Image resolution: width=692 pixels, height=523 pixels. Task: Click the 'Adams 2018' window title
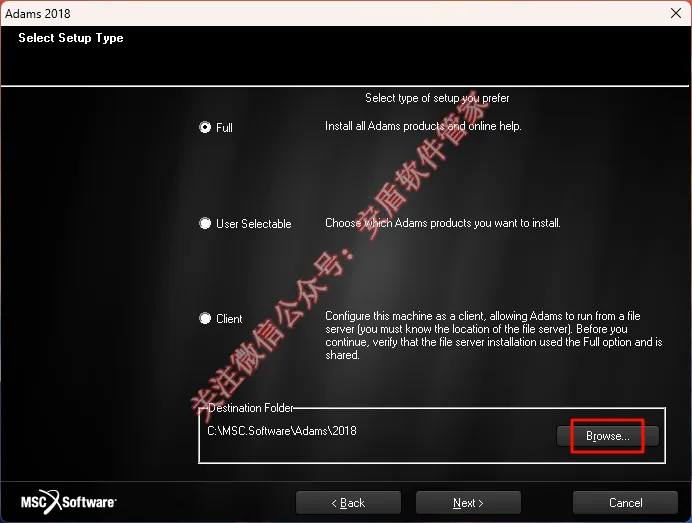pyautogui.click(x=38, y=14)
